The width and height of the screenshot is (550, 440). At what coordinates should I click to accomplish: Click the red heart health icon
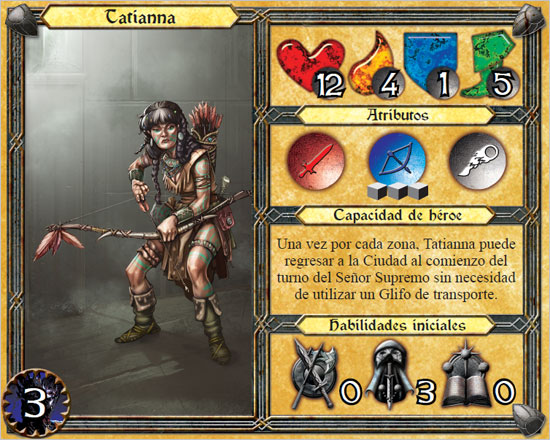(310, 64)
